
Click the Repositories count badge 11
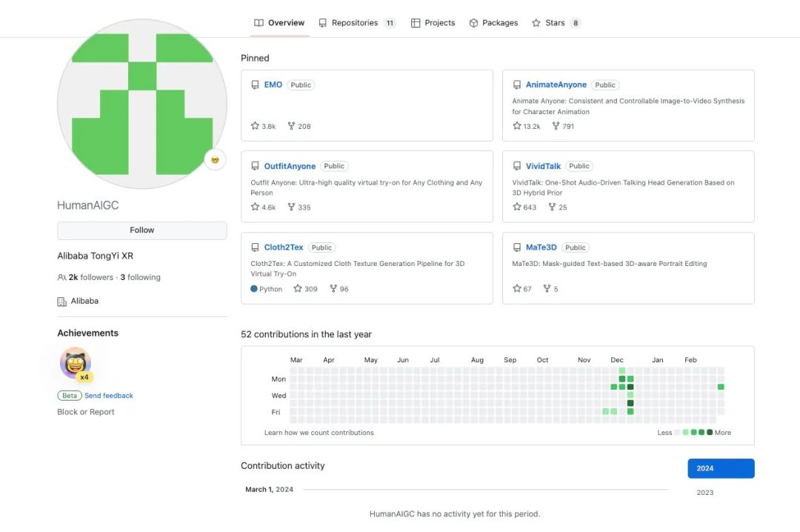coord(390,23)
